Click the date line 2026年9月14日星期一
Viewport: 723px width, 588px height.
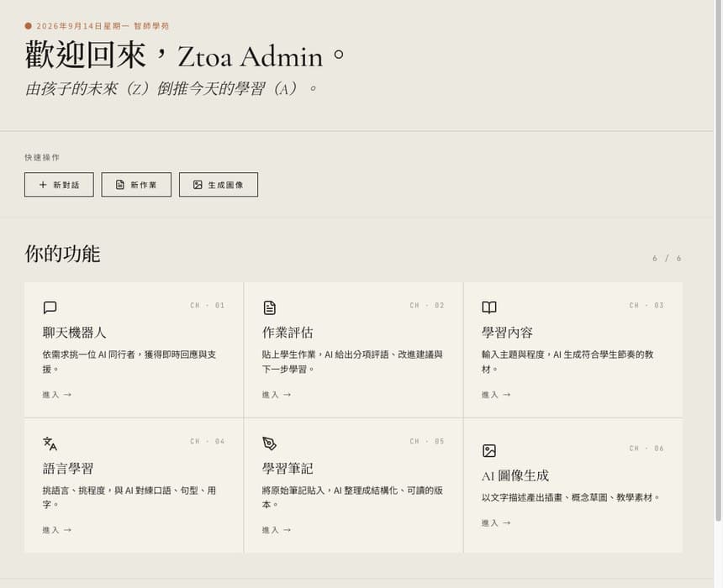tap(83, 26)
